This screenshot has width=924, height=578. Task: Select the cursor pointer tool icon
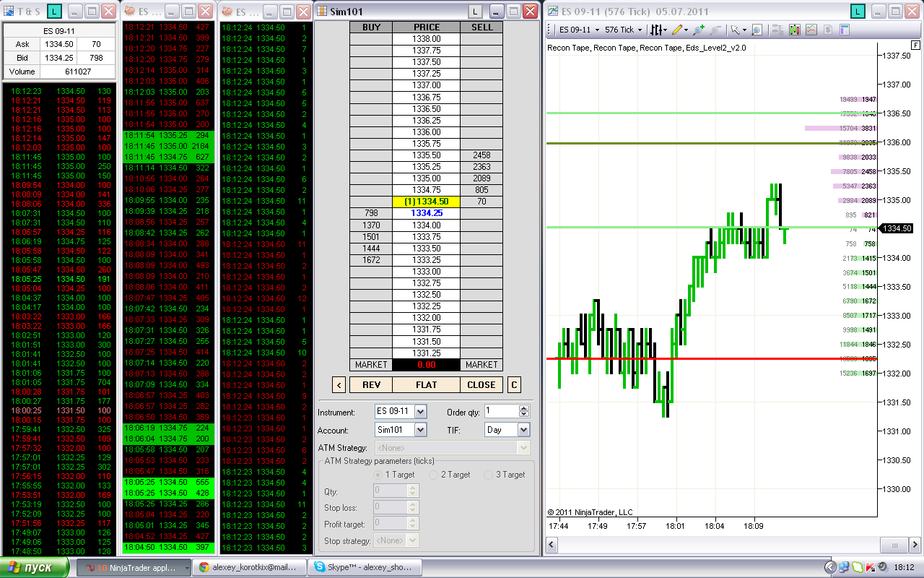point(736,30)
